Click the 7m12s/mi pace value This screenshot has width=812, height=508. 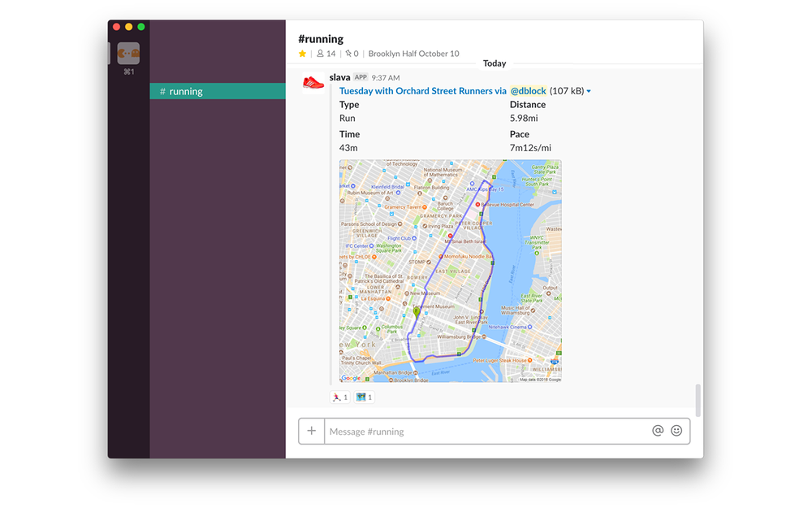pyautogui.click(x=530, y=148)
